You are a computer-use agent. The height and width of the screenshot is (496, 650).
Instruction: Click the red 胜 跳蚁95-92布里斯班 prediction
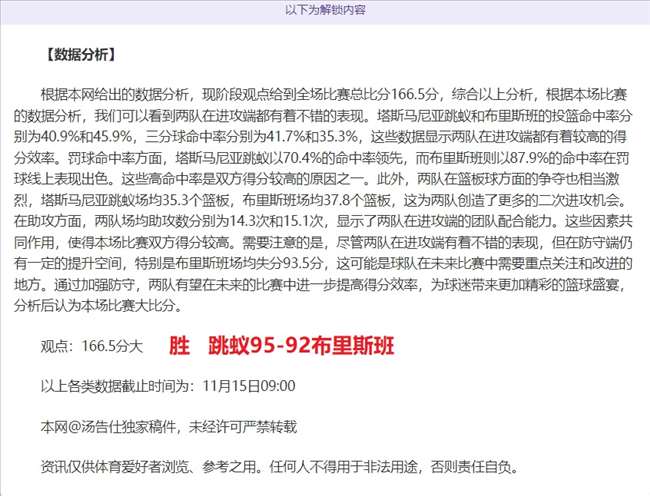tap(281, 346)
